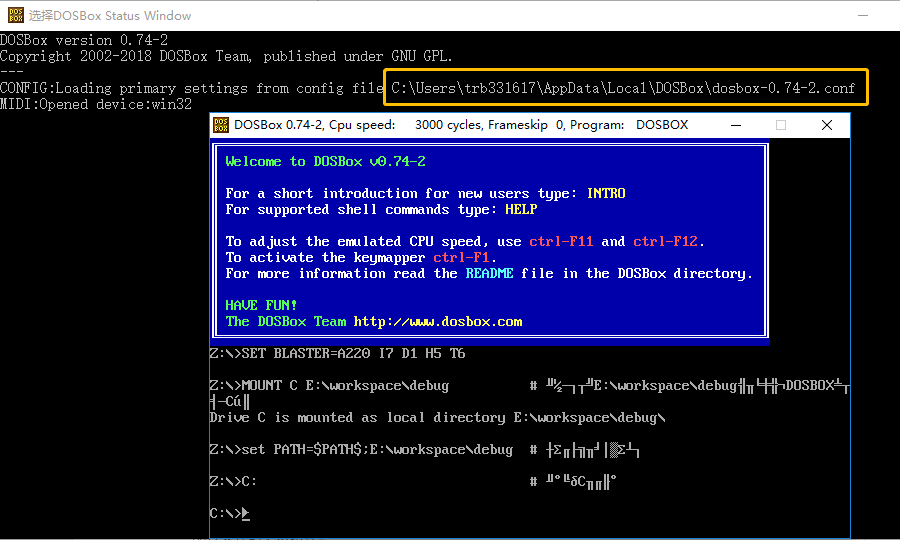Click the 'Welcome to DOSBox v0.74-2' heading
The width and height of the screenshot is (900, 540).
325,161
